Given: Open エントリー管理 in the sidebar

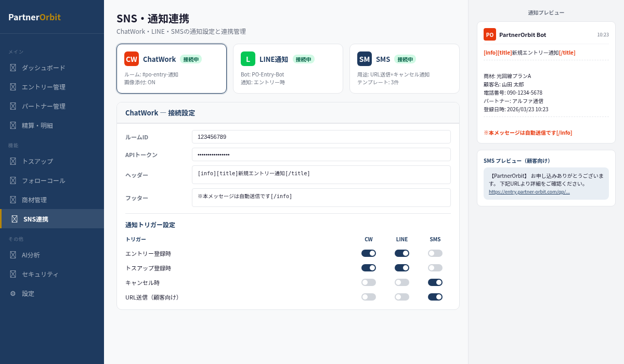Looking at the screenshot, I should pyautogui.click(x=44, y=87).
